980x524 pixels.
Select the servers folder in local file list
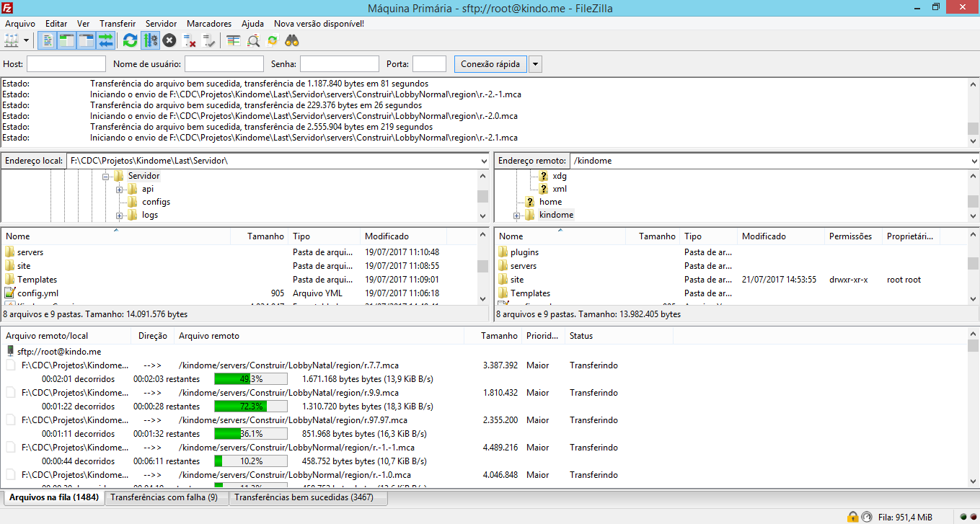coord(30,252)
